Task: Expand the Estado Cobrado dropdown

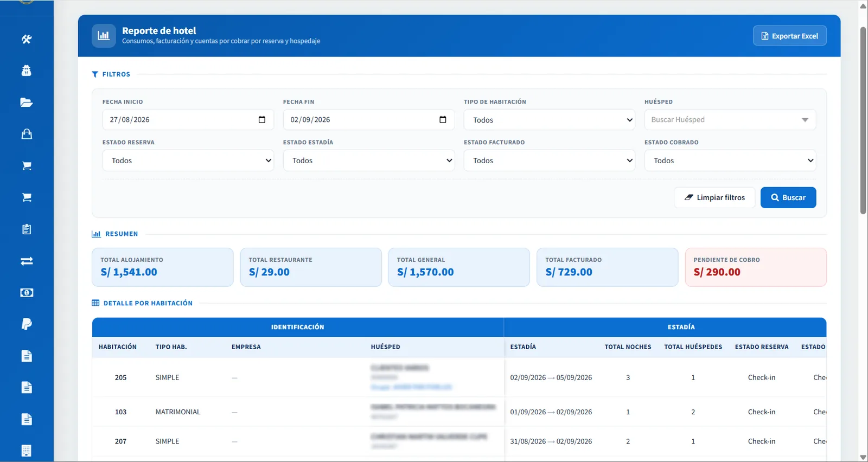Action: pos(730,161)
